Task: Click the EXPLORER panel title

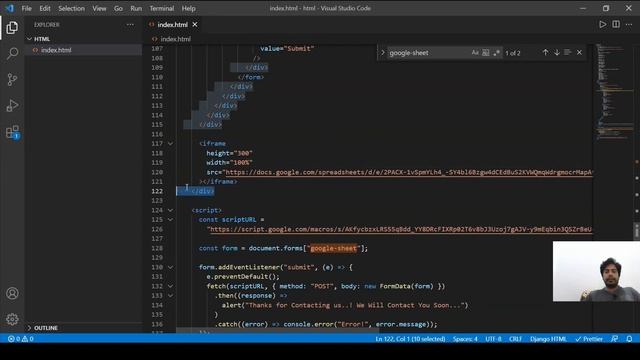Action: click(47, 24)
